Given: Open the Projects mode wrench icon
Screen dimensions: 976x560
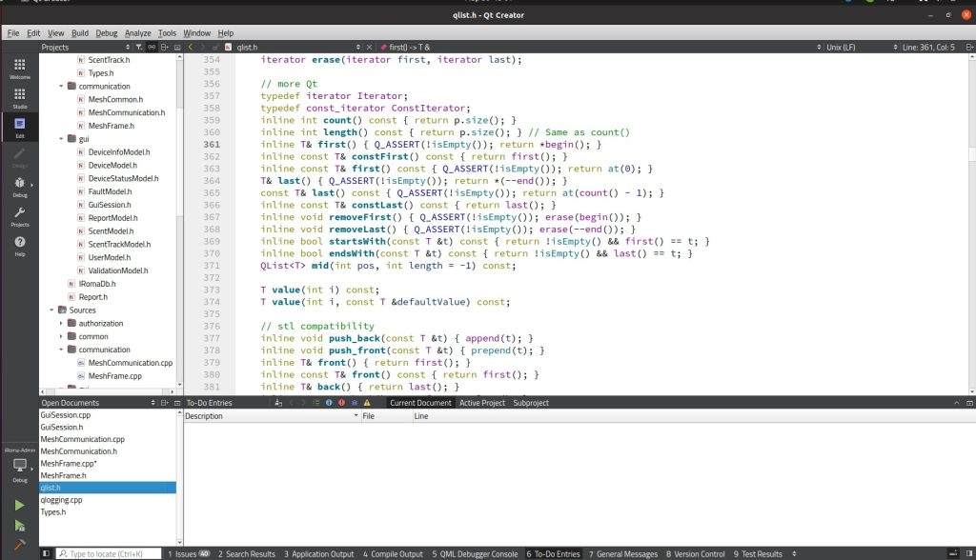Looking at the screenshot, I should [x=19, y=216].
